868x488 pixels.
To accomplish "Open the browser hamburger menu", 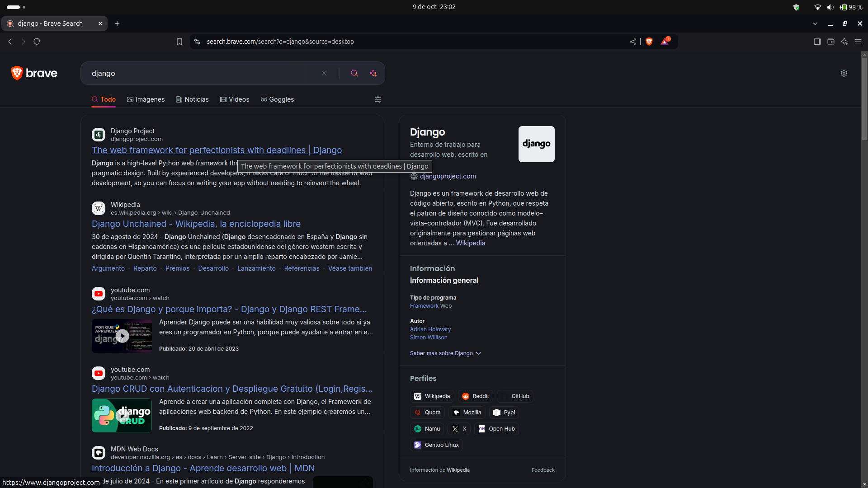I will [x=858, y=42].
